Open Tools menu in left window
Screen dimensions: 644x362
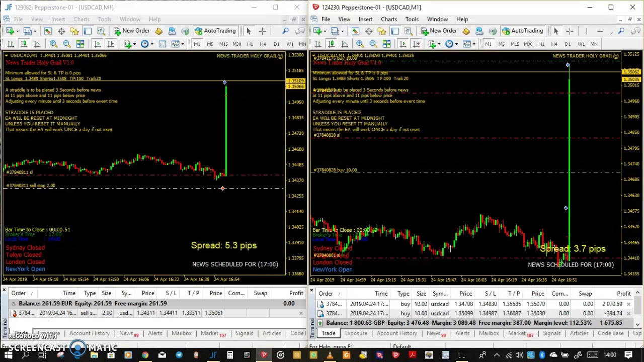(x=105, y=19)
